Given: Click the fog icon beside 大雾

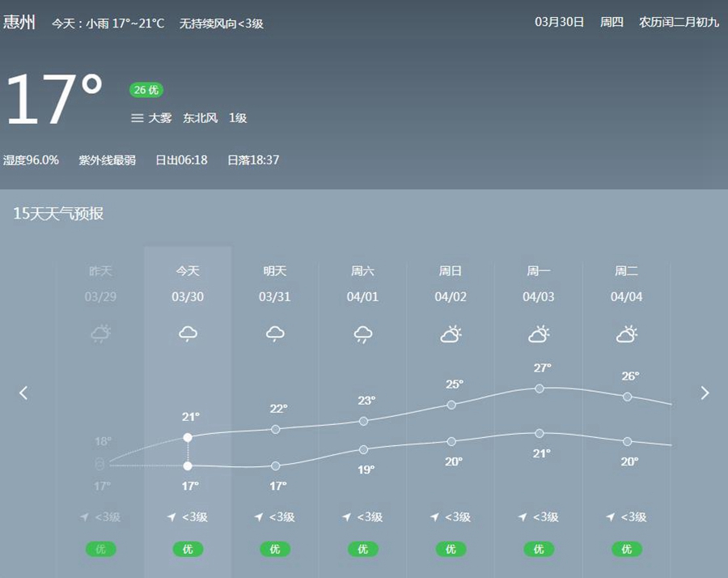Looking at the screenshot, I should pos(138,118).
